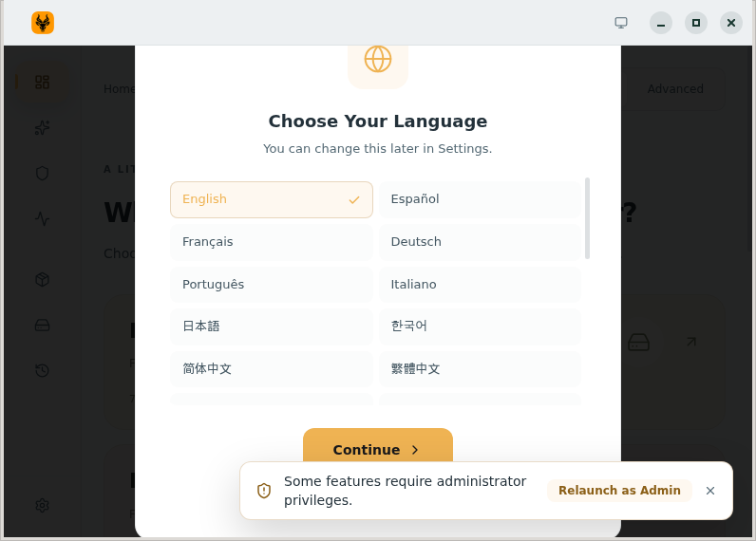Viewport: 756px width, 541px height.
Task: Select Deutsch language option
Action: [x=481, y=242]
